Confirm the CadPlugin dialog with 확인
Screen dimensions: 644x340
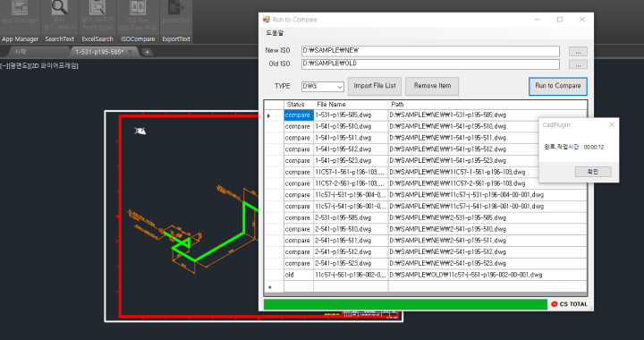click(593, 171)
